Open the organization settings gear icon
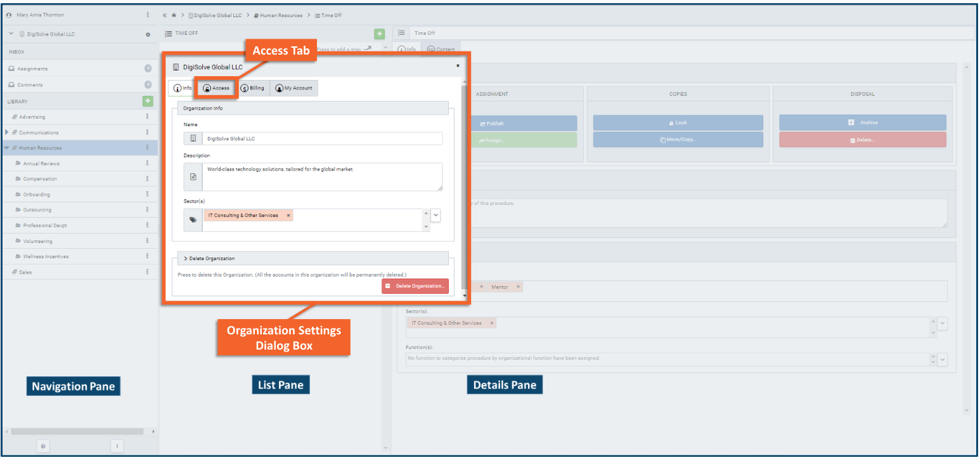This screenshot has width=980, height=460. pos(148,34)
